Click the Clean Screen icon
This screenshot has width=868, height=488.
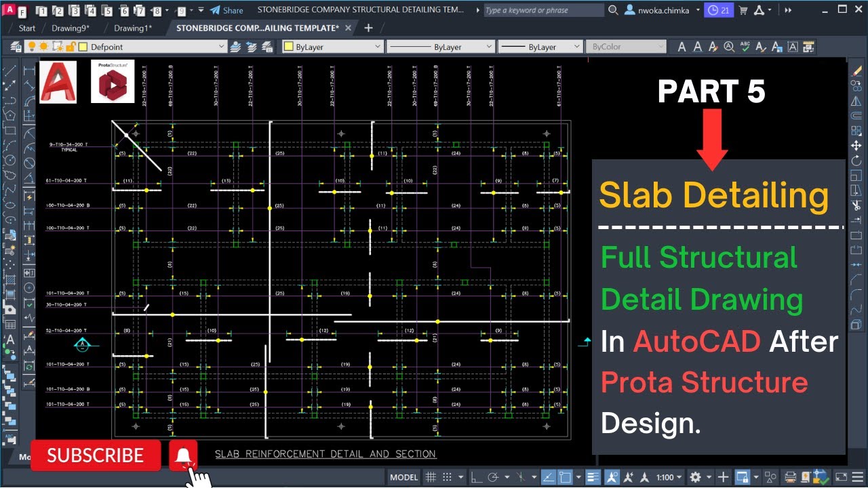coord(842,477)
